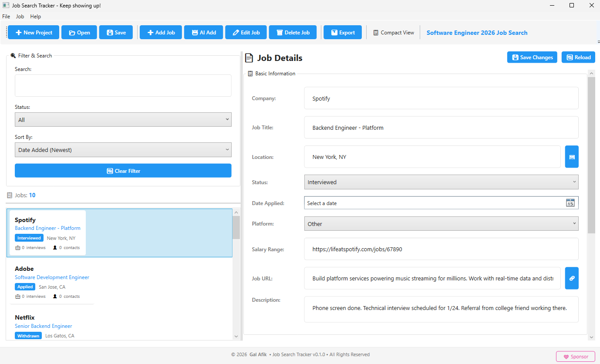Save Changes to the Spotify job

click(532, 57)
